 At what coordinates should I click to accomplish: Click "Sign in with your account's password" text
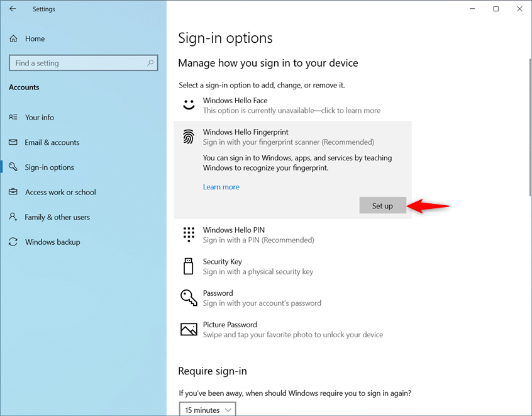click(x=262, y=303)
